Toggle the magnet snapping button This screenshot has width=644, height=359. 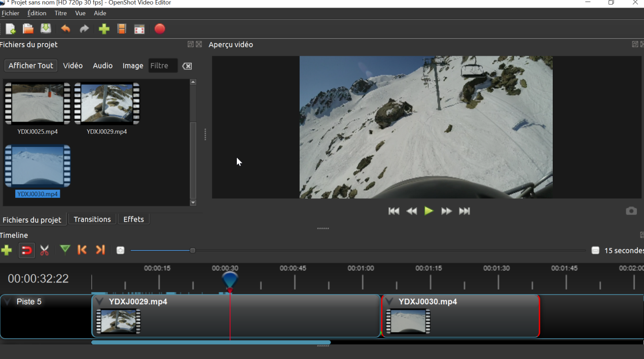click(x=26, y=250)
